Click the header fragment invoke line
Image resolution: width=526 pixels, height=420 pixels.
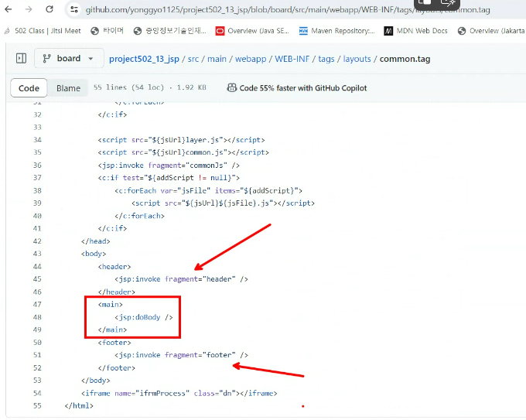[x=181, y=279]
